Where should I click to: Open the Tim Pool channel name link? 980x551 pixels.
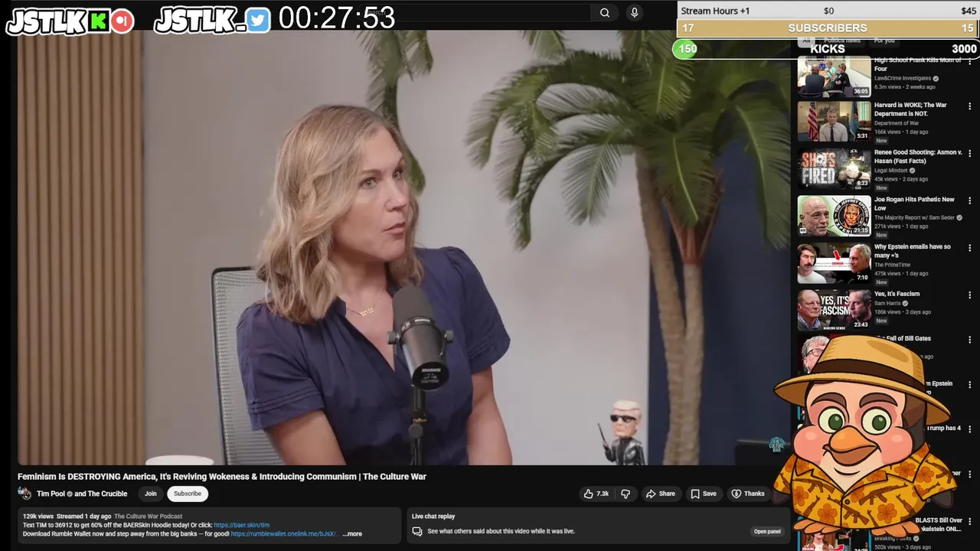pos(51,494)
